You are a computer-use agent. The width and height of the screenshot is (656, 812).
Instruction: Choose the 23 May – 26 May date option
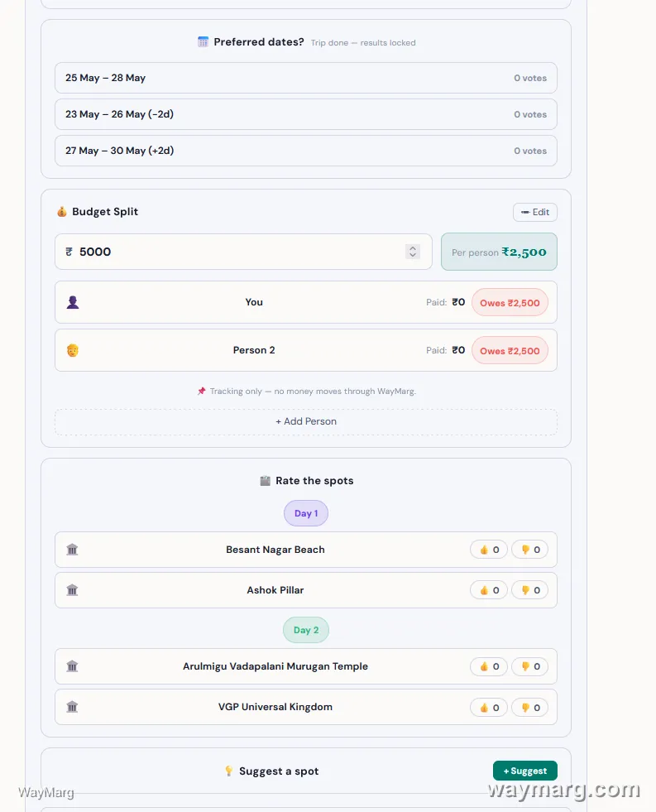[306, 114]
